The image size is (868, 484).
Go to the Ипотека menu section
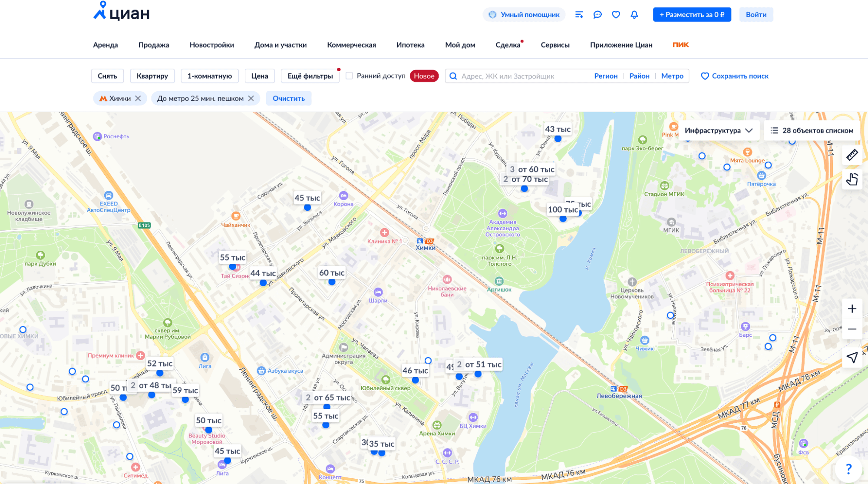pyautogui.click(x=410, y=45)
